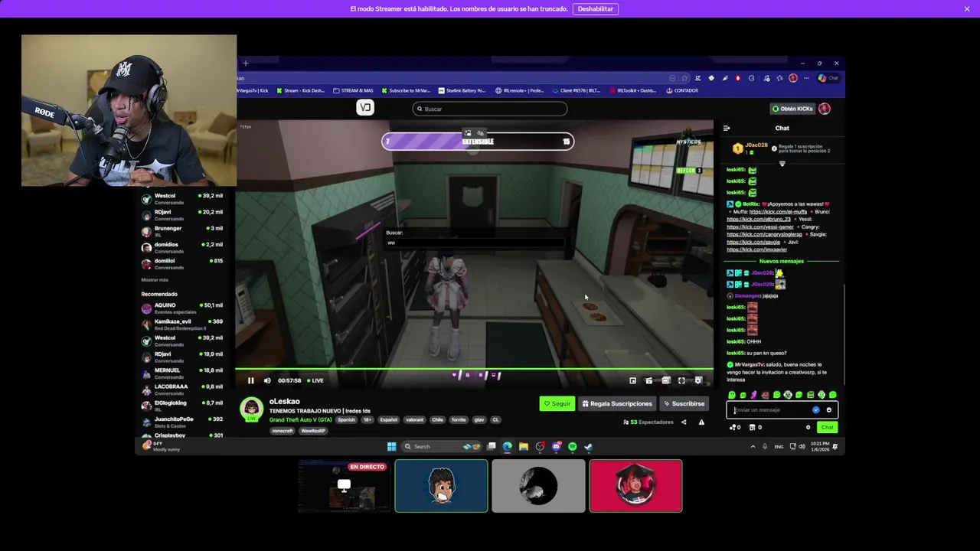Open kick.com/imxaavier link in chat

(x=756, y=249)
